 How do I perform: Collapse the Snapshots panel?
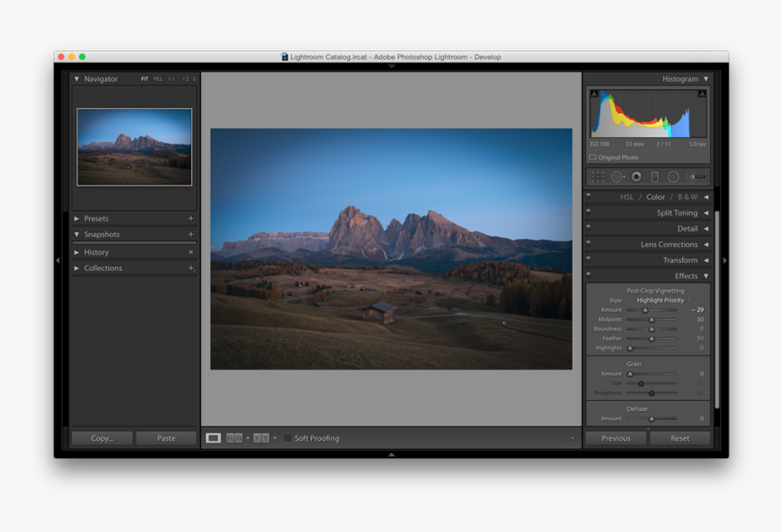point(76,235)
